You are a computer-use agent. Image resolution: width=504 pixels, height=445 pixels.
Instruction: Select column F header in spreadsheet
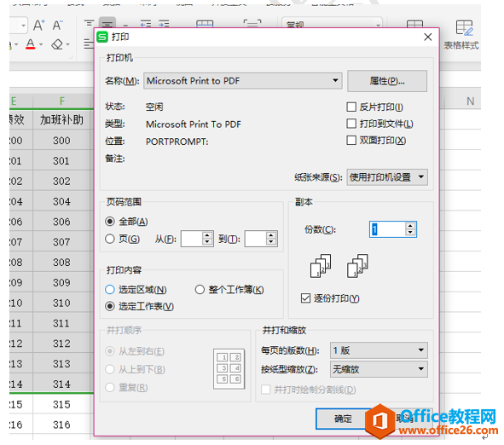(x=61, y=101)
